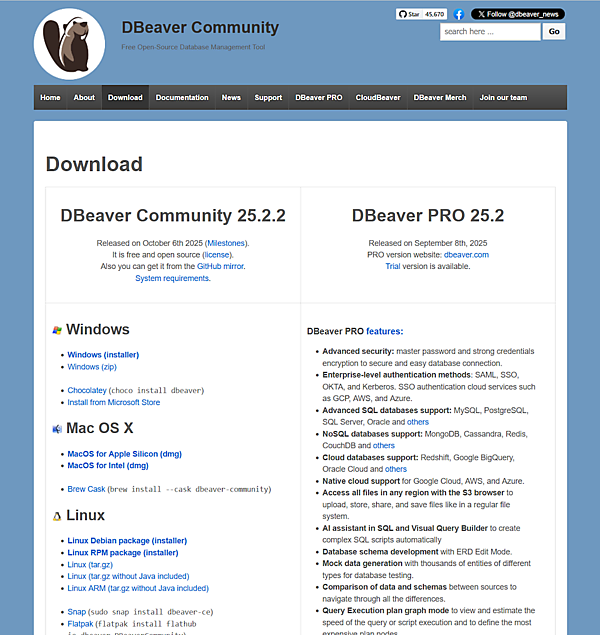The height and width of the screenshot is (635, 600).
Task: Click Follow @dbeaver_news on X
Action: (518, 15)
